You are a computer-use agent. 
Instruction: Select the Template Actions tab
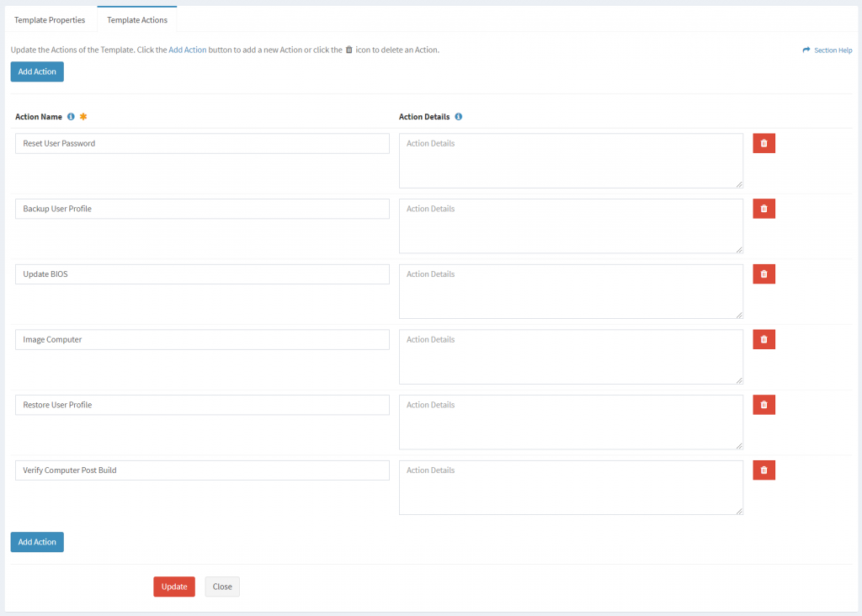click(136, 19)
